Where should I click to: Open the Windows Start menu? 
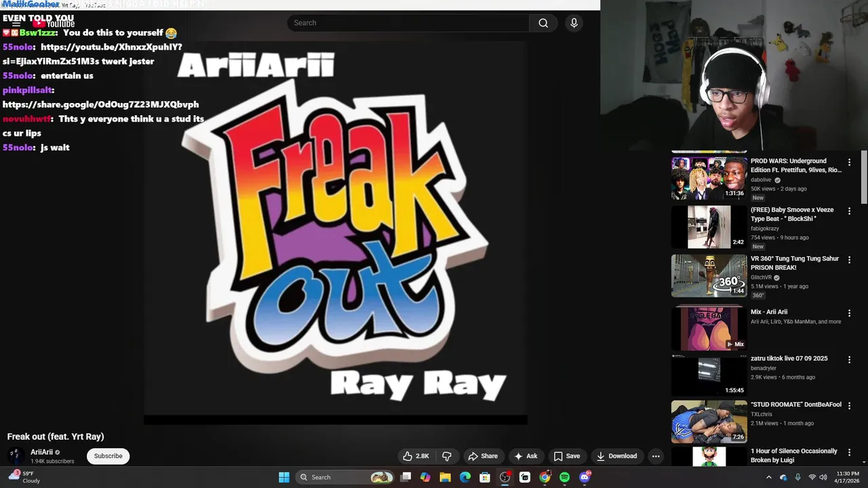(x=284, y=477)
